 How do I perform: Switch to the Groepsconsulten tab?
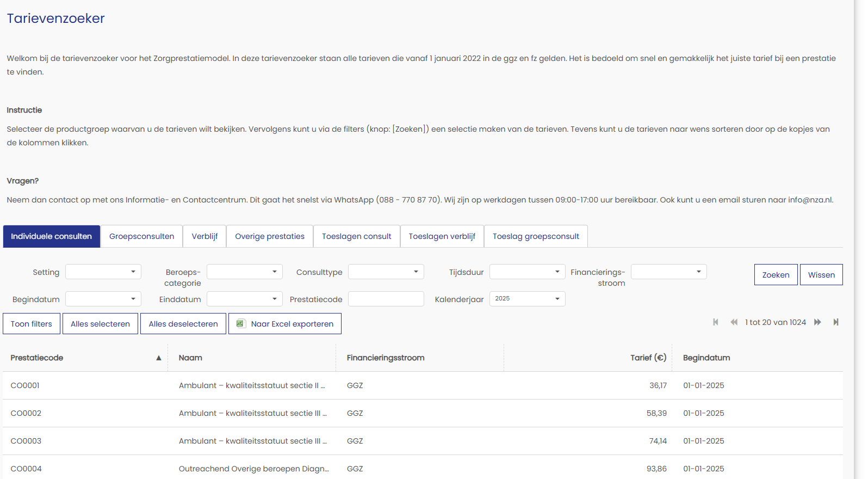(142, 236)
